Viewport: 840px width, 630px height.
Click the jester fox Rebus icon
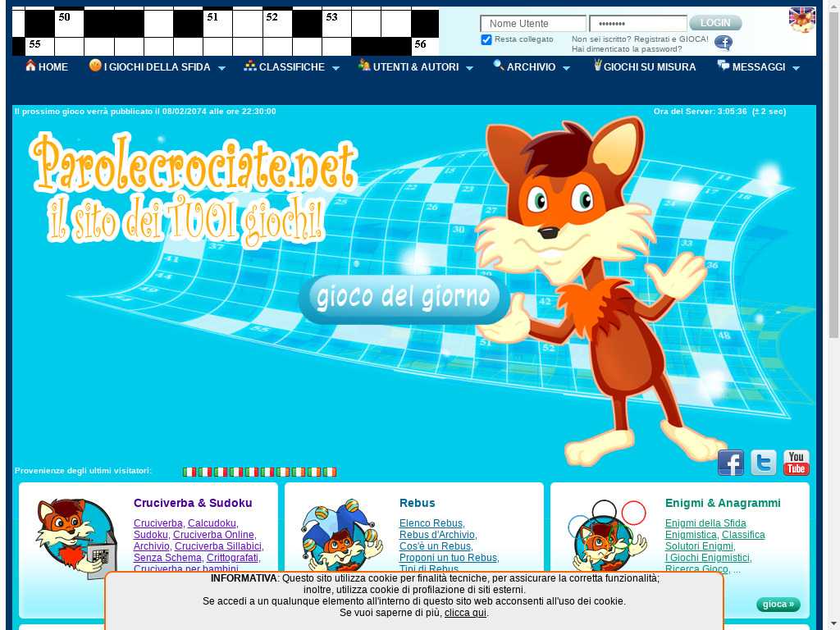click(x=342, y=536)
